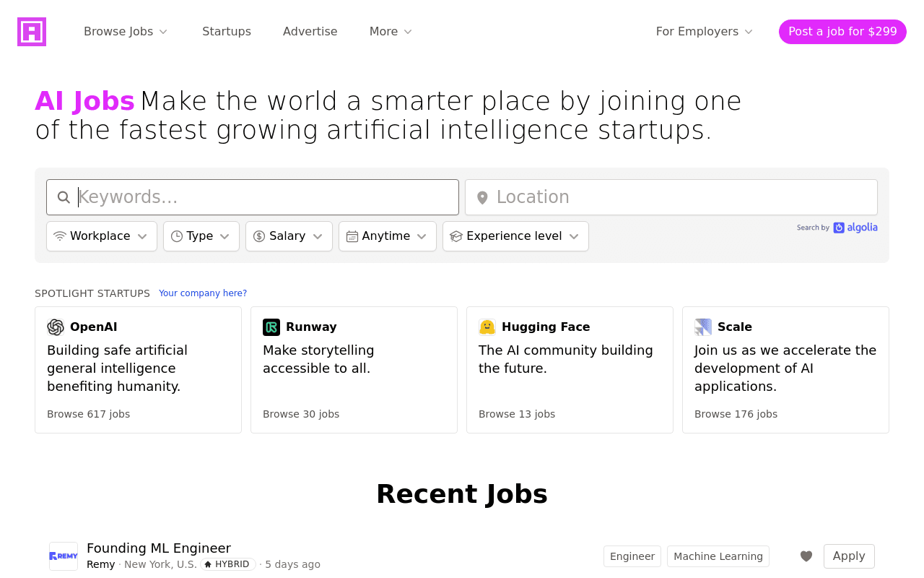Click the 5 days ago timestamp
Screen dimensions: 924x578
pyautogui.click(x=292, y=564)
